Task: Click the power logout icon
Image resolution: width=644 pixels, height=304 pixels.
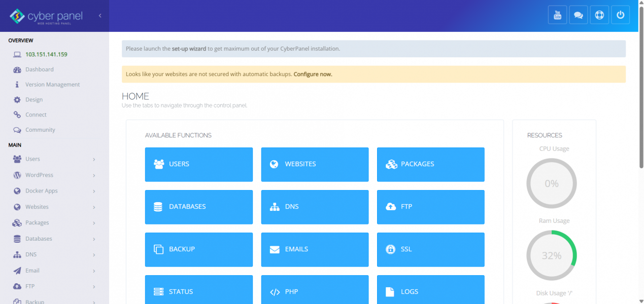Action: (x=620, y=15)
